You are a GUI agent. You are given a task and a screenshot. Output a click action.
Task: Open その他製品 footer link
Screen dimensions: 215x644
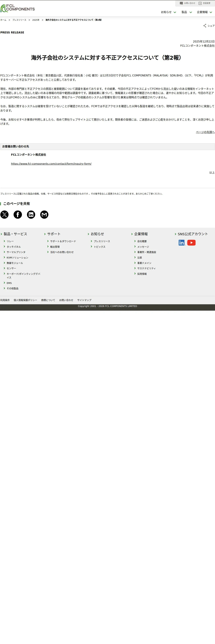coord(13,289)
